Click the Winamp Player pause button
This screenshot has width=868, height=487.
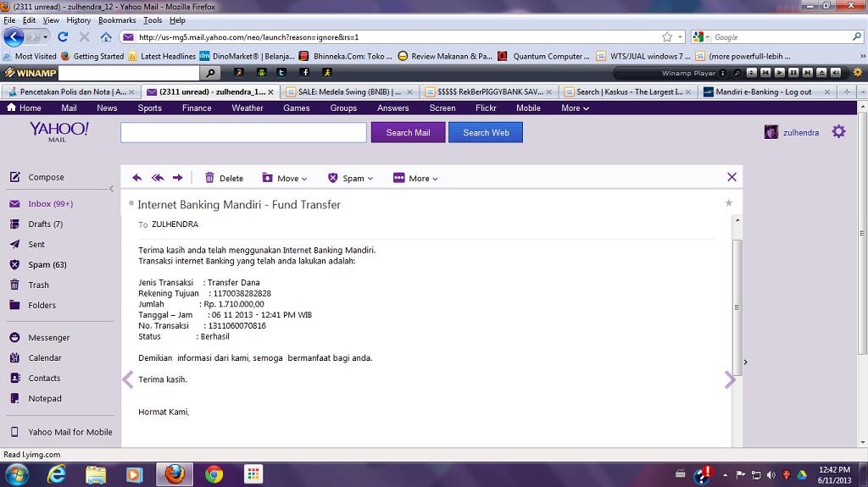pyautogui.click(x=793, y=73)
